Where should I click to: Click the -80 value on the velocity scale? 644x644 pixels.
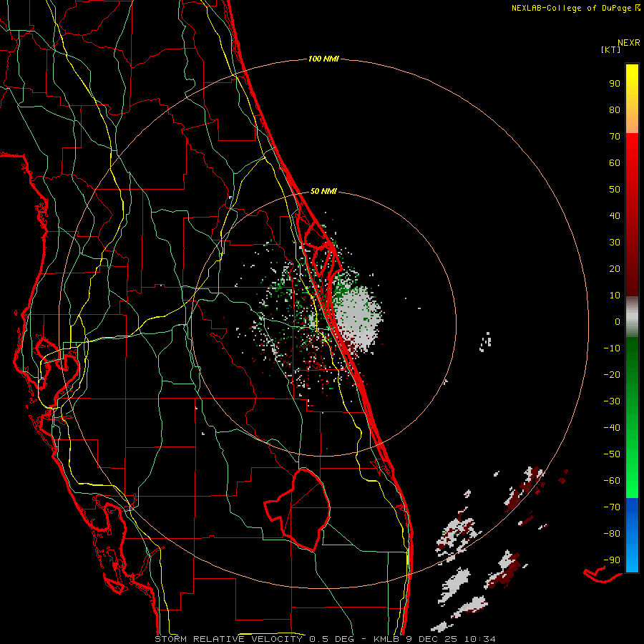tap(612, 534)
